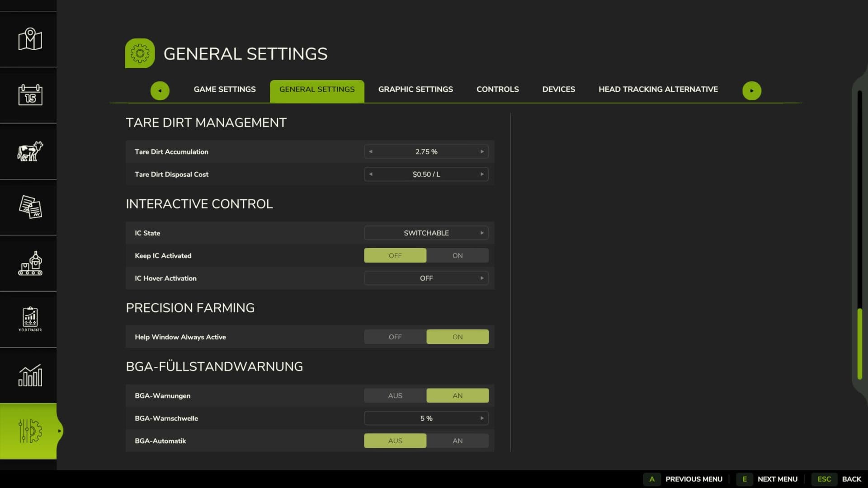The width and height of the screenshot is (868, 488).
Task: Click the previous tab arrow button
Action: point(160,90)
